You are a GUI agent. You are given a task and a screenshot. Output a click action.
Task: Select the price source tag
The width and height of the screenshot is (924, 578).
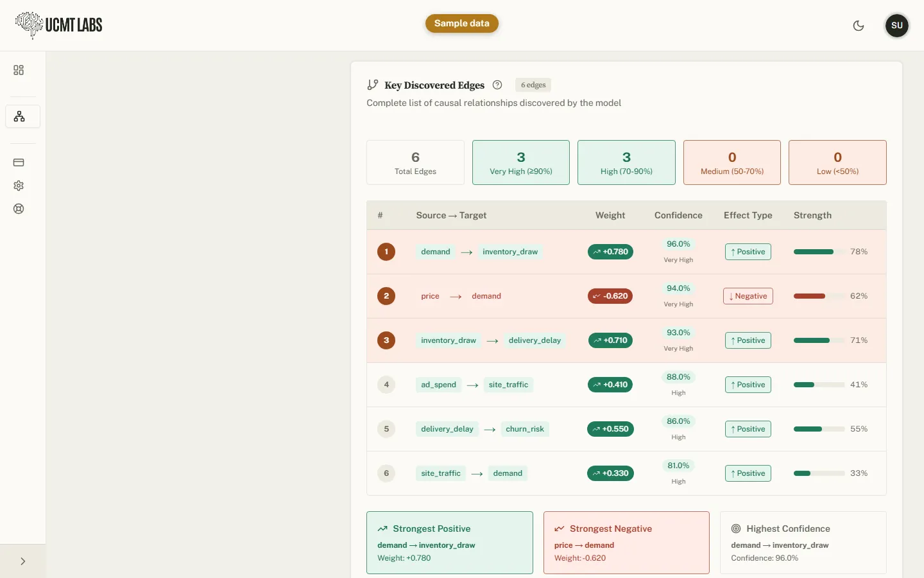pos(430,296)
